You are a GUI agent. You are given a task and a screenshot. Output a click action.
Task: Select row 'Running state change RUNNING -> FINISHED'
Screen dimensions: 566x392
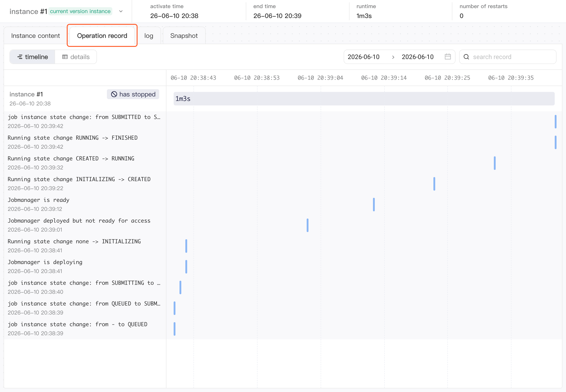pos(85,142)
